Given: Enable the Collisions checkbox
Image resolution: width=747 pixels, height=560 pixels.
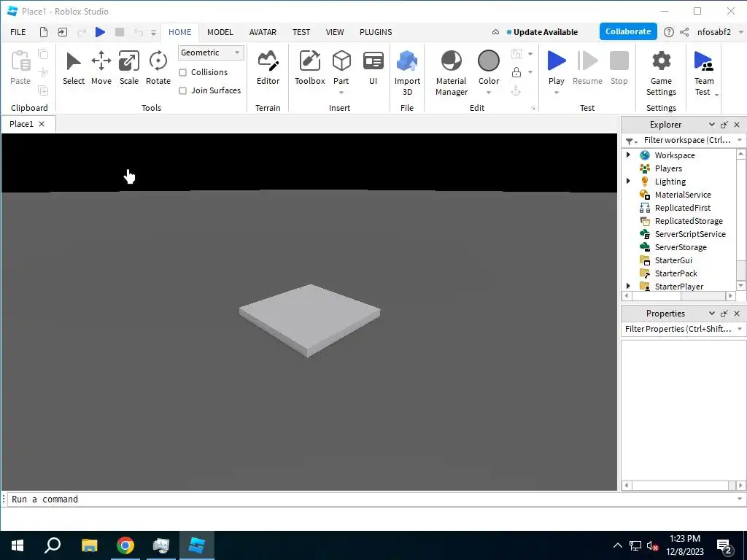Looking at the screenshot, I should (x=182, y=72).
